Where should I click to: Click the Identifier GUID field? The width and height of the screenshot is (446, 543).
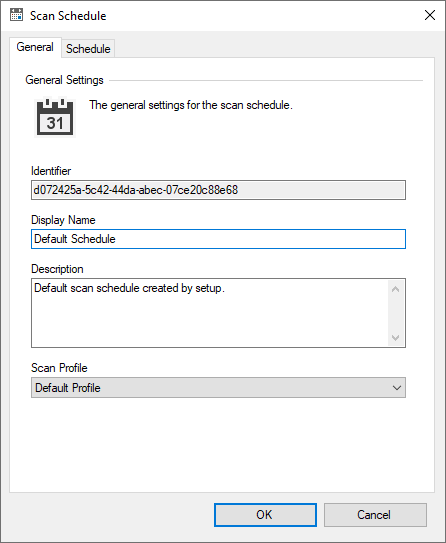(218, 190)
